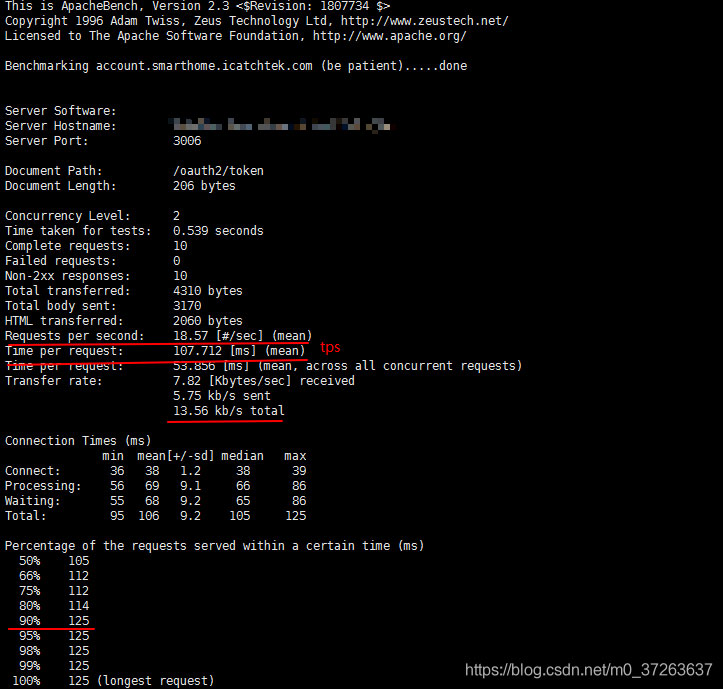Click the red 'tps' annotation

(x=330, y=347)
